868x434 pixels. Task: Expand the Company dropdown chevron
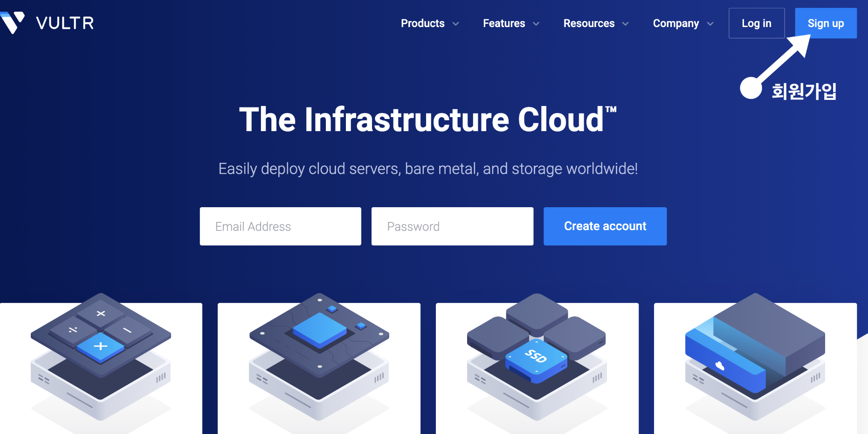click(x=710, y=24)
